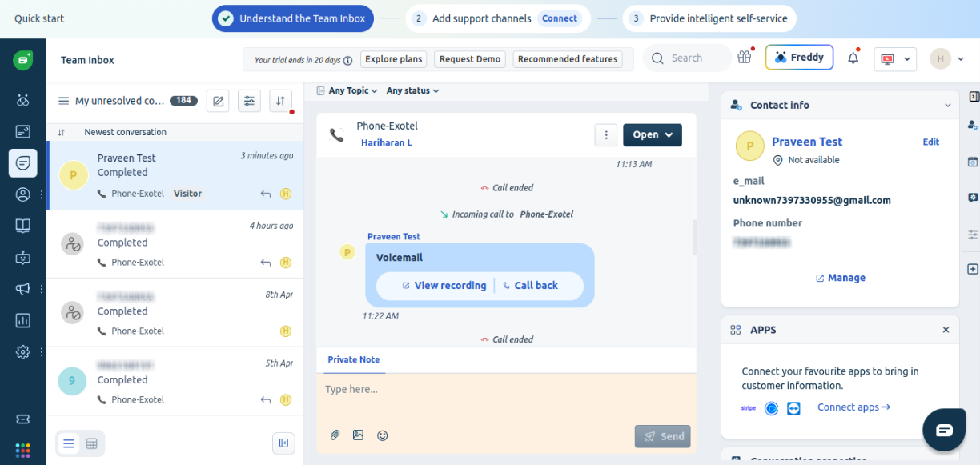This screenshot has width=980, height=465.
Task: Go to Provide intelligent self-service step
Action: 709,18
